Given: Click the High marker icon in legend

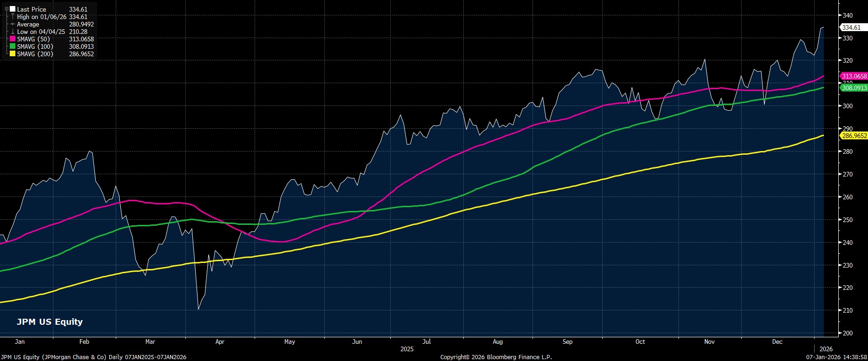Looking at the screenshot, I should pos(13,17).
